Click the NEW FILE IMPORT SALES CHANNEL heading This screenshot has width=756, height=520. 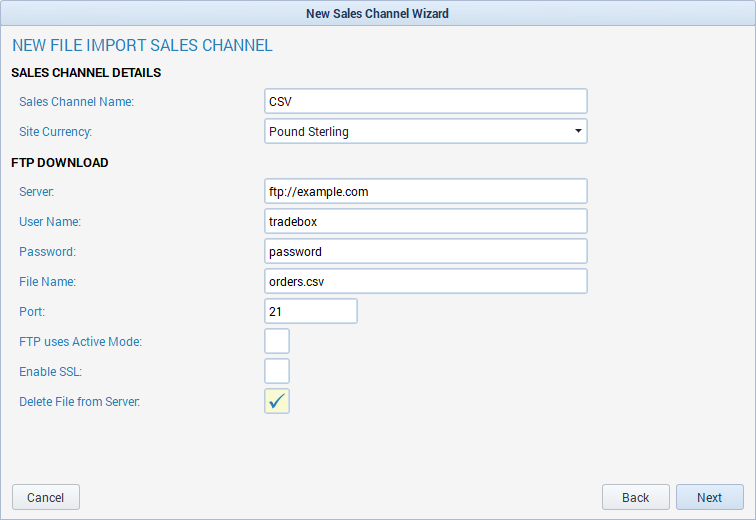click(x=142, y=46)
